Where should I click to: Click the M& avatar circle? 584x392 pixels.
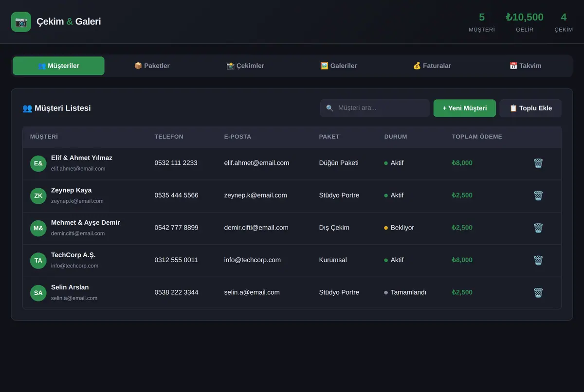pos(38,228)
